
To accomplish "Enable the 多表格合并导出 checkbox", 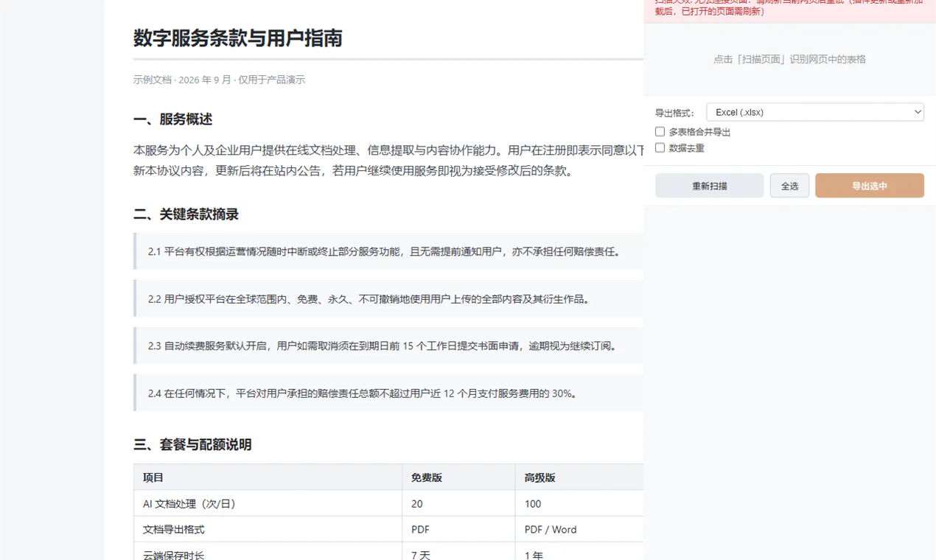I will tap(660, 132).
